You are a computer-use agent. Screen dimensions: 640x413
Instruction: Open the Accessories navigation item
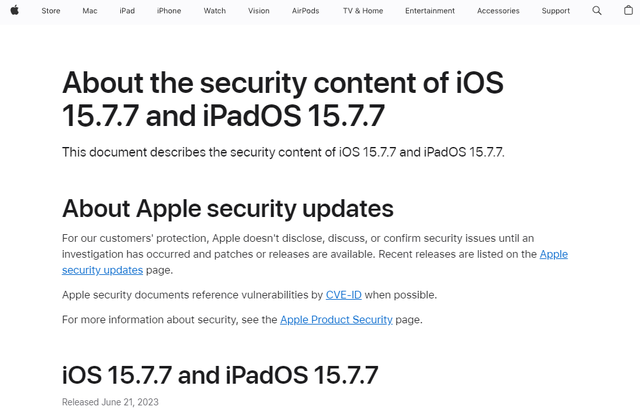pyautogui.click(x=498, y=11)
